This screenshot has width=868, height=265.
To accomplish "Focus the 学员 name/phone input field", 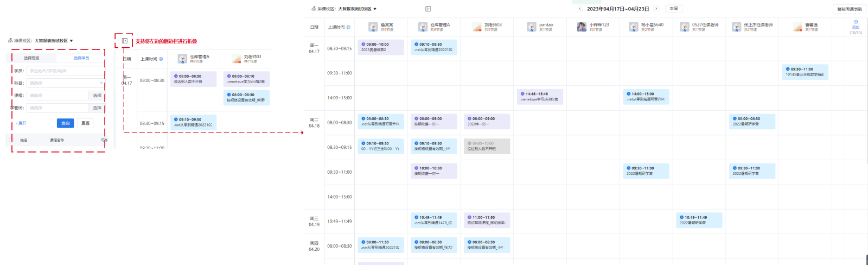I will (x=65, y=71).
